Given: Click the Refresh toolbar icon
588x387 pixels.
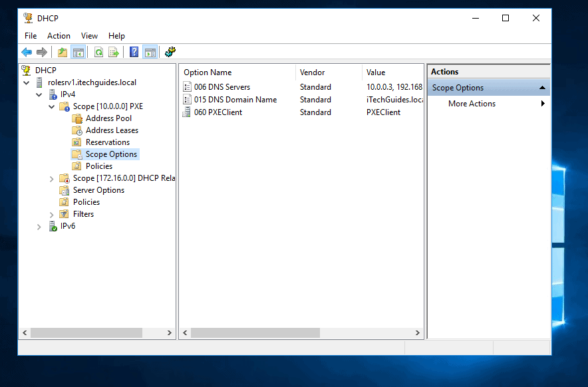Looking at the screenshot, I should (98, 52).
